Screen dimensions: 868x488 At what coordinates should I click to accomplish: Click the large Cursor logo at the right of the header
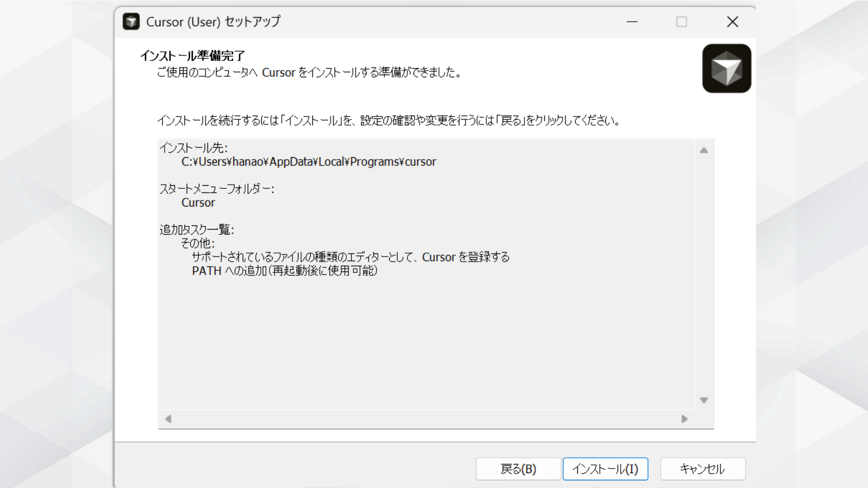726,68
